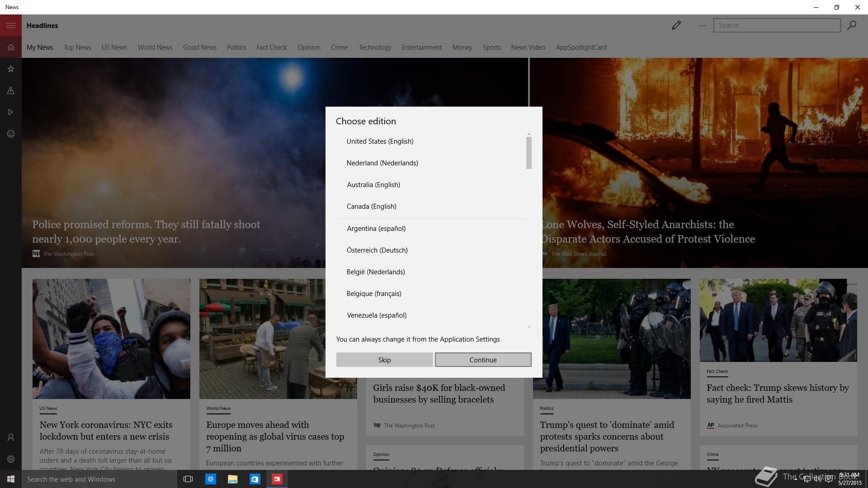Open 'Fact check: Trump skews history' article
The height and width of the screenshot is (488, 868).
[x=778, y=394]
